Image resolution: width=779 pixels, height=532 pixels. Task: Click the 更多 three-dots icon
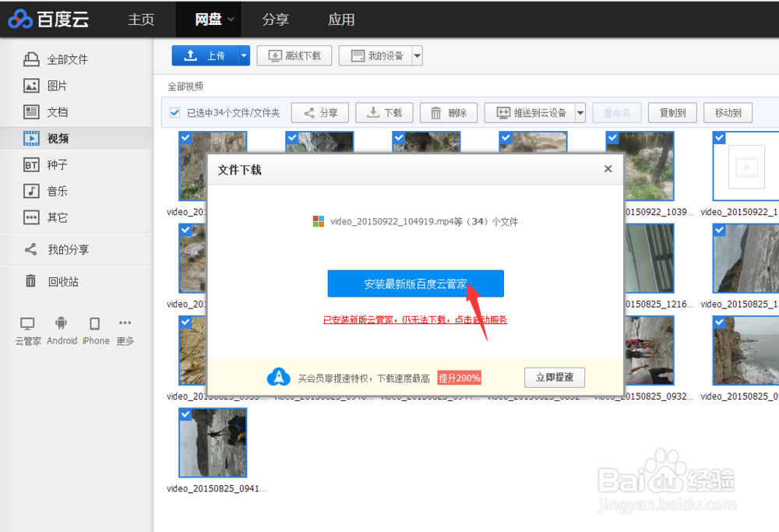tap(125, 323)
